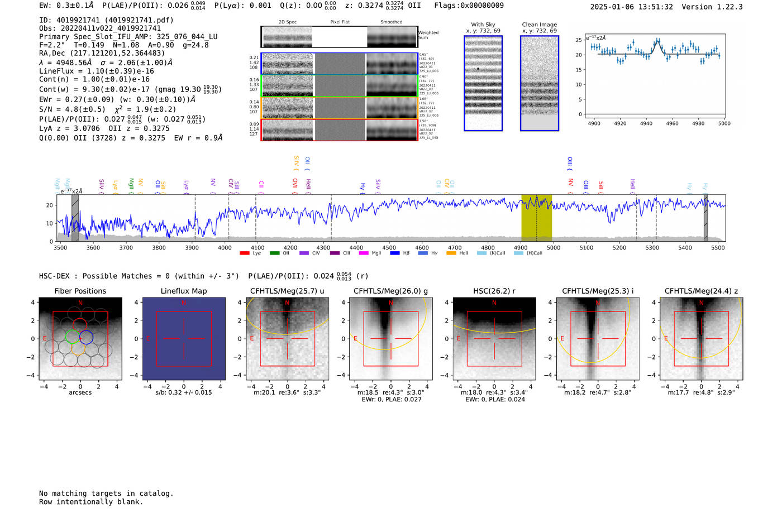Click the Clean Image 2D cutout
This screenshot has height=532, width=782.
(x=540, y=83)
